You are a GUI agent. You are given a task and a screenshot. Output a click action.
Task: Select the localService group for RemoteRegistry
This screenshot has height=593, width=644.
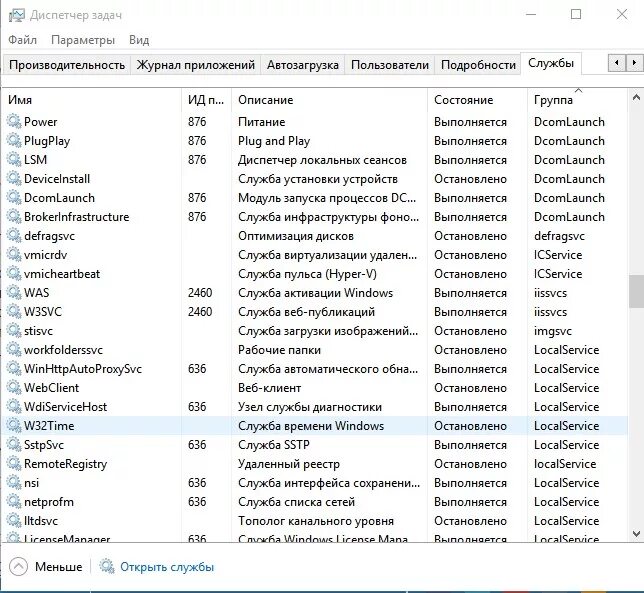565,464
